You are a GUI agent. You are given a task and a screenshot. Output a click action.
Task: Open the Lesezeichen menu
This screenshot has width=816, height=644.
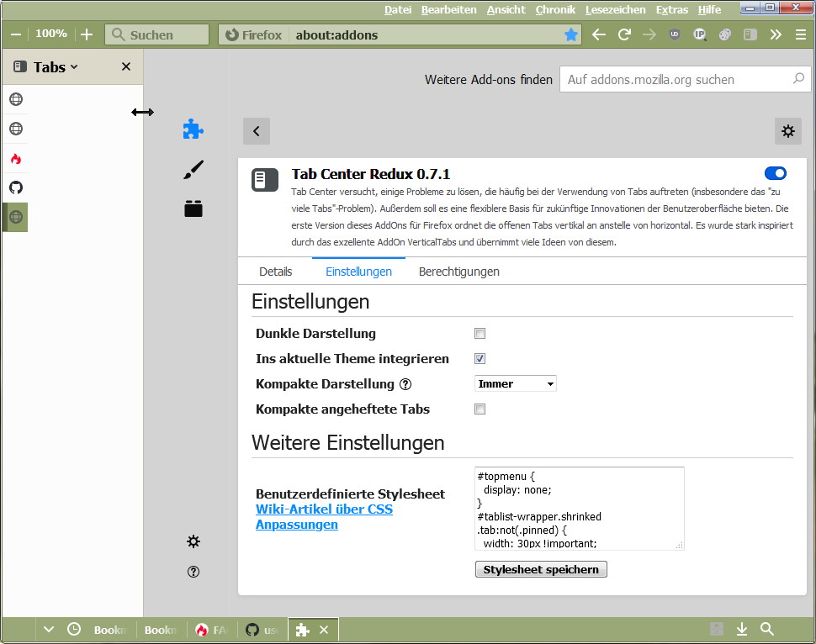615,10
